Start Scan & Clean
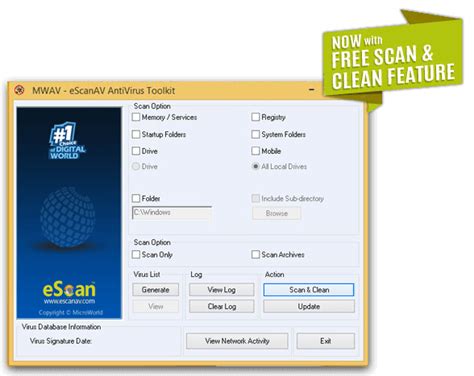Screen dimensions: 474x376 pyautogui.click(x=309, y=290)
